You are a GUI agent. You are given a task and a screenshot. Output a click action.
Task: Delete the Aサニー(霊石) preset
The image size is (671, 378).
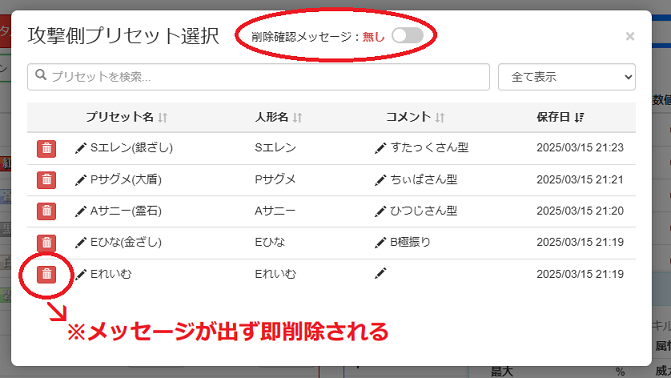pyautogui.click(x=46, y=211)
